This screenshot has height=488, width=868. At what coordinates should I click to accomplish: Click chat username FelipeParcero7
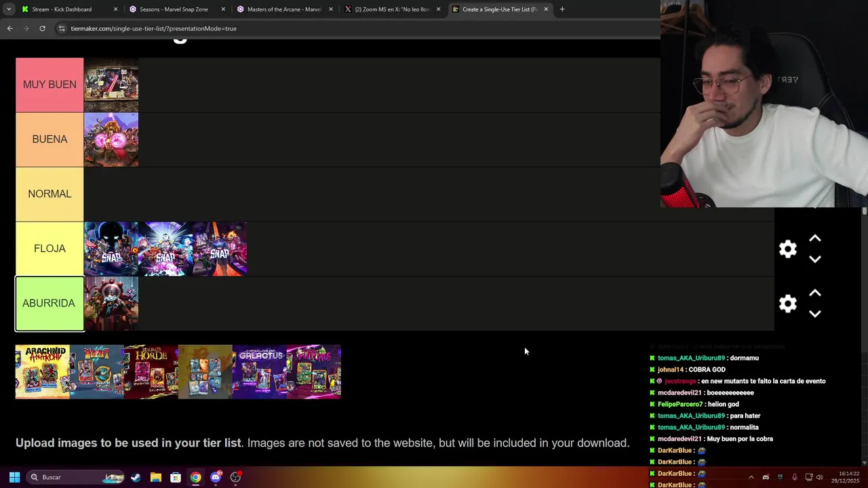pyautogui.click(x=680, y=405)
